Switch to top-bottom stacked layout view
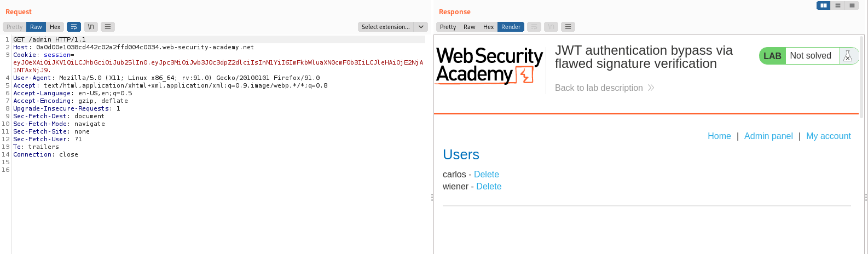Screen dimensions: 868x254 837,5
